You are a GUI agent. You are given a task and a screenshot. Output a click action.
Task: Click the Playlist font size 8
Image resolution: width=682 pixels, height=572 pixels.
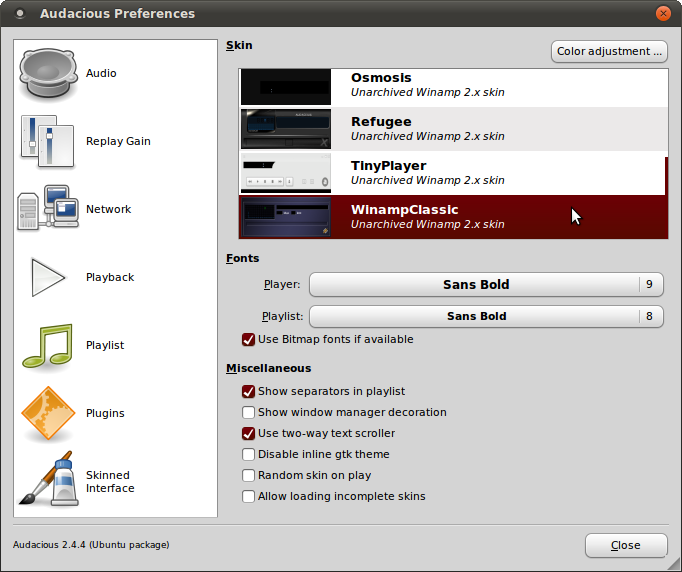(x=649, y=316)
